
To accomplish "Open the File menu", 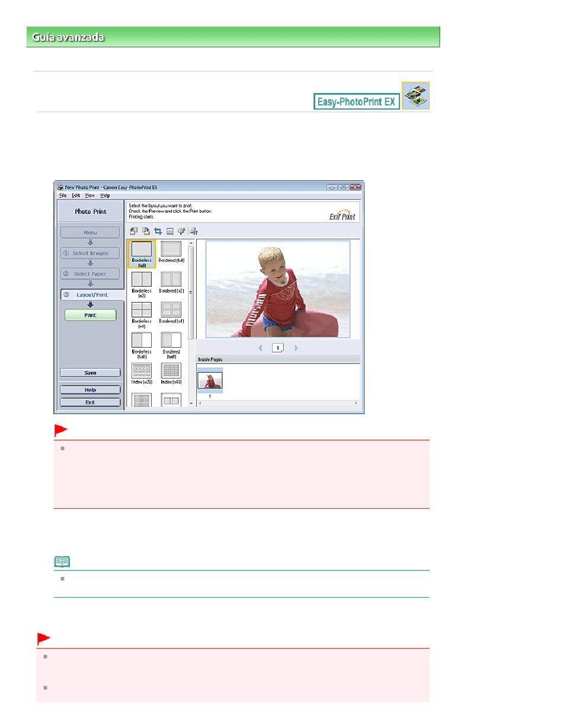I will pos(63,195).
